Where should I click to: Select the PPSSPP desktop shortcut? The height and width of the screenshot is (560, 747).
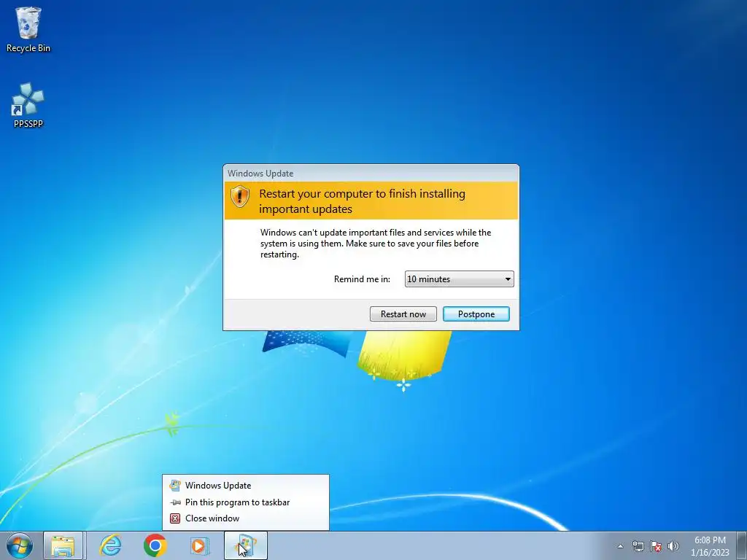[x=28, y=105]
